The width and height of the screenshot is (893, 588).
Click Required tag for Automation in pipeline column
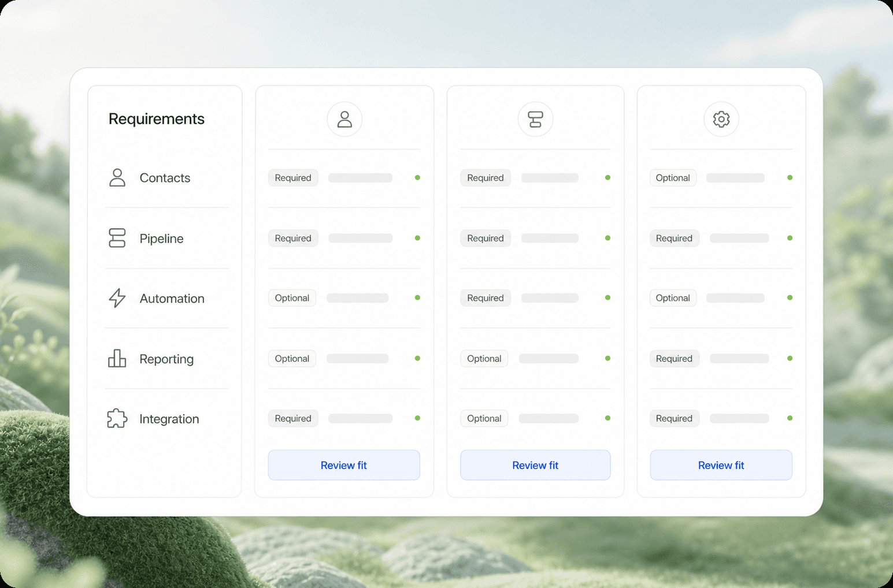pos(486,298)
